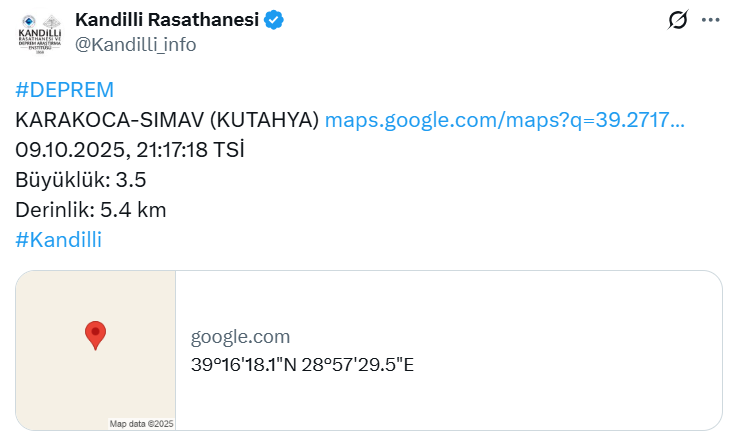This screenshot has width=729, height=441.
Task: Open the #Kandilli hashtag
Action: [x=59, y=240]
